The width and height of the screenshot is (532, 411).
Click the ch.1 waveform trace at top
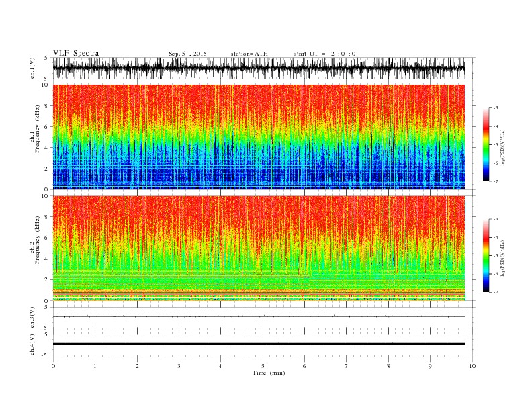click(x=259, y=68)
